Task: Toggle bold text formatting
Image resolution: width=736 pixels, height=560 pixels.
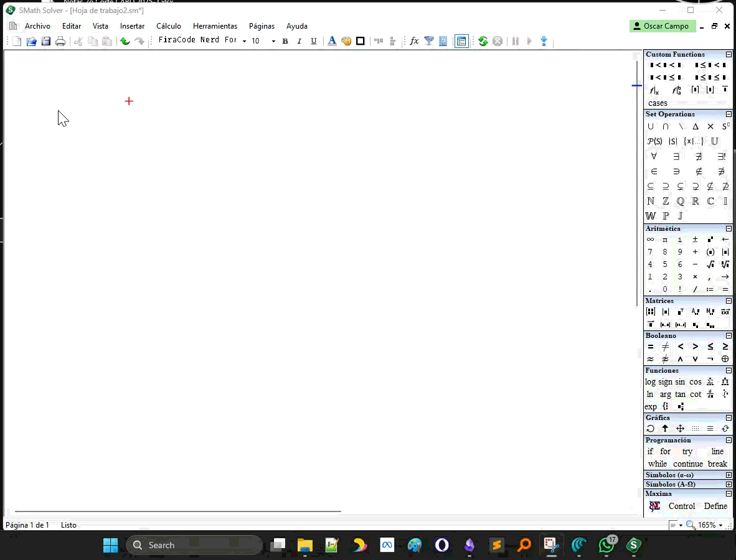Action: point(285,41)
